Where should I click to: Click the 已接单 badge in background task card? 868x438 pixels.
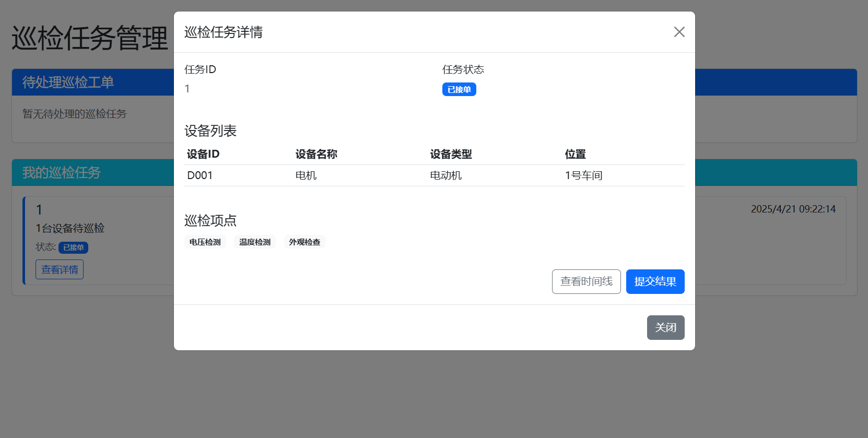pos(73,247)
